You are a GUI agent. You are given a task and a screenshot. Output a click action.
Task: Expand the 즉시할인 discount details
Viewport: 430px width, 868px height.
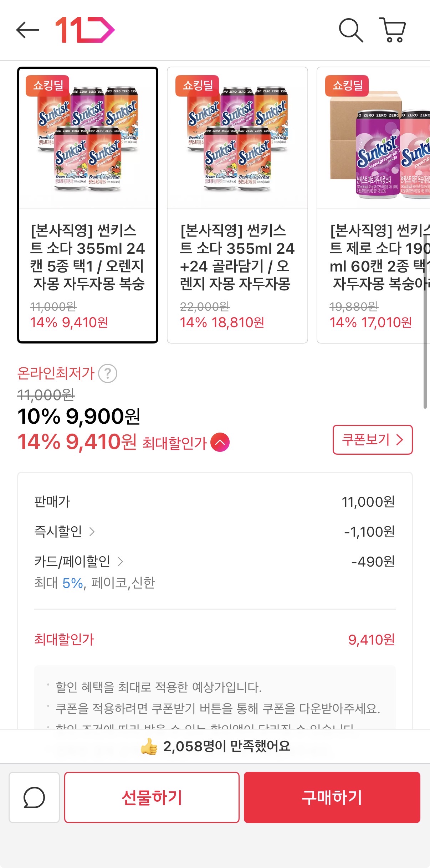92,532
